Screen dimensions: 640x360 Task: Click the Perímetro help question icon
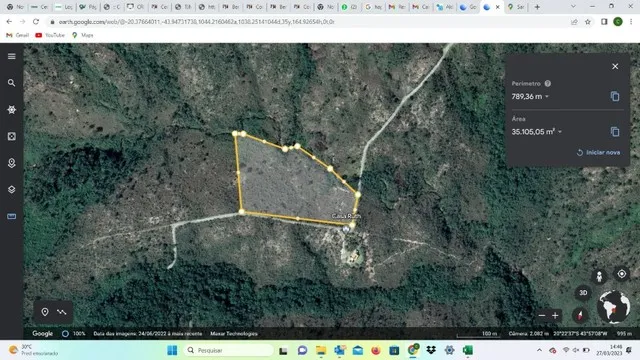tap(548, 83)
